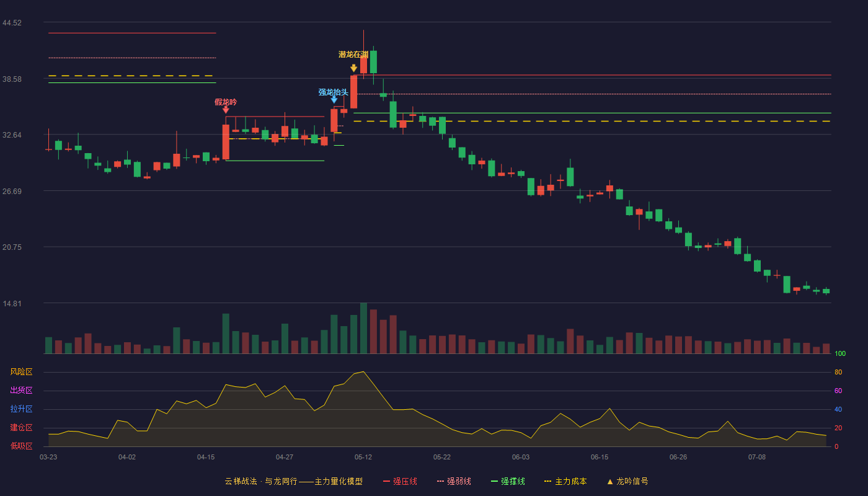
Task: Click the 龙吟信号 triangle legend icon
Action: [609, 482]
